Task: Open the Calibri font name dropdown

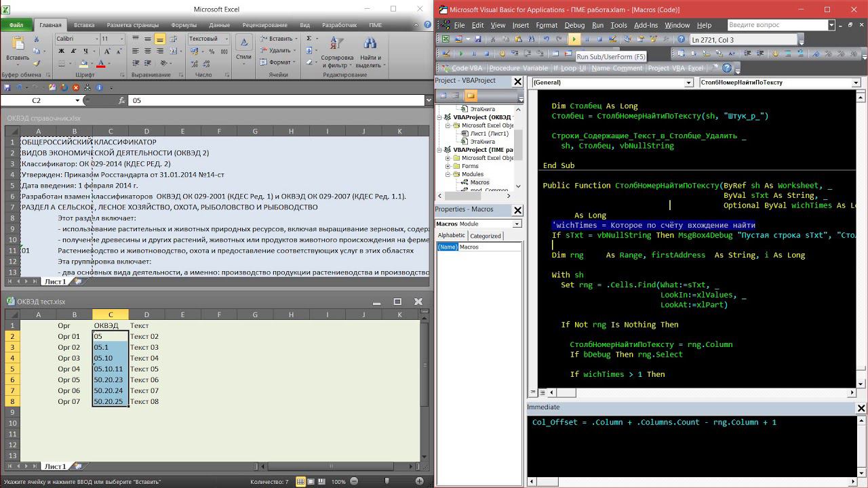Action: 96,39
